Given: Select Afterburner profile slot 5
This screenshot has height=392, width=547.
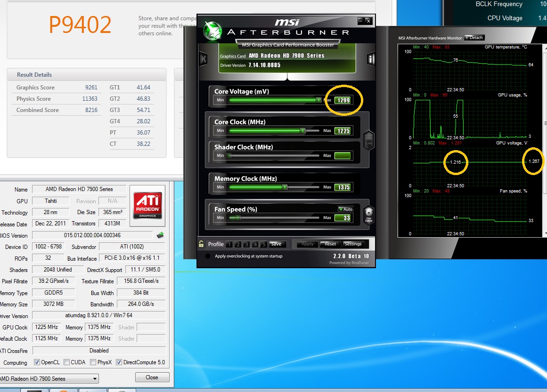Looking at the screenshot, I should 263,244.
